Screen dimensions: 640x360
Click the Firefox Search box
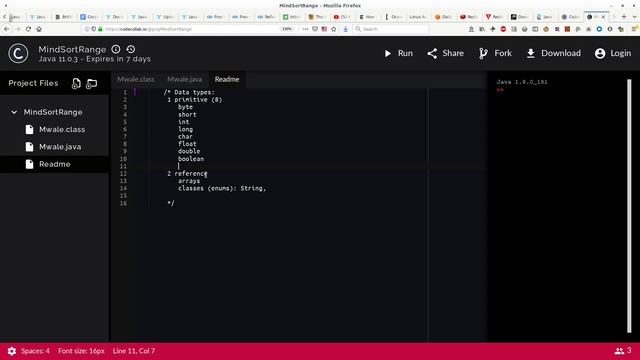[x=391, y=29]
